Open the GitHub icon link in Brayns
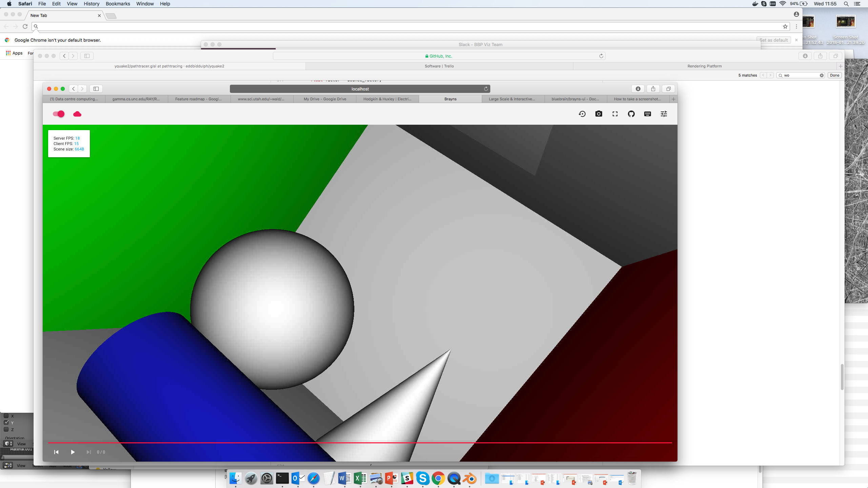Image resolution: width=868 pixels, height=488 pixels. 631,114
